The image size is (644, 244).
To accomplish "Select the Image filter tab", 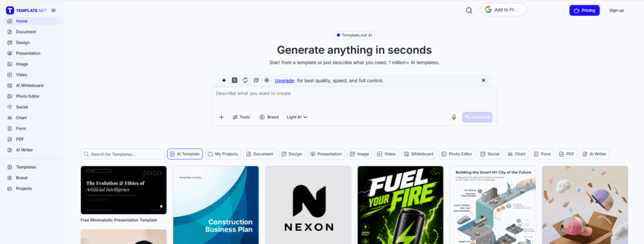I will (x=359, y=154).
